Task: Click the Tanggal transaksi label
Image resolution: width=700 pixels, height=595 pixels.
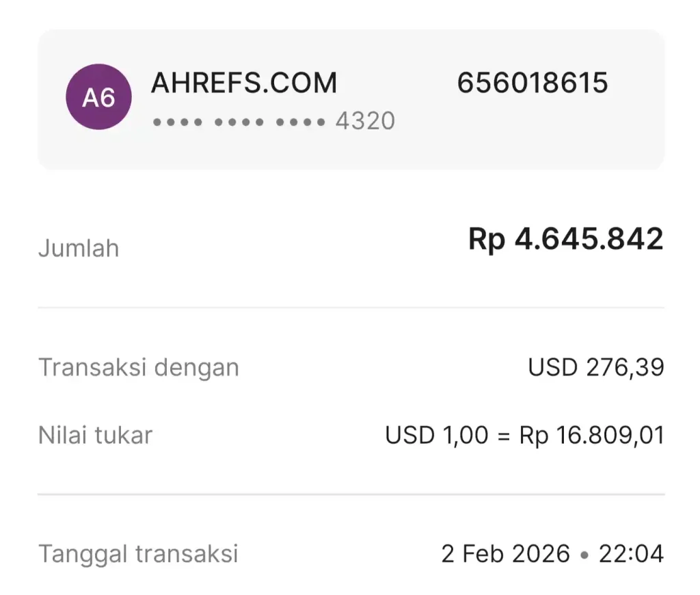Action: (x=138, y=553)
